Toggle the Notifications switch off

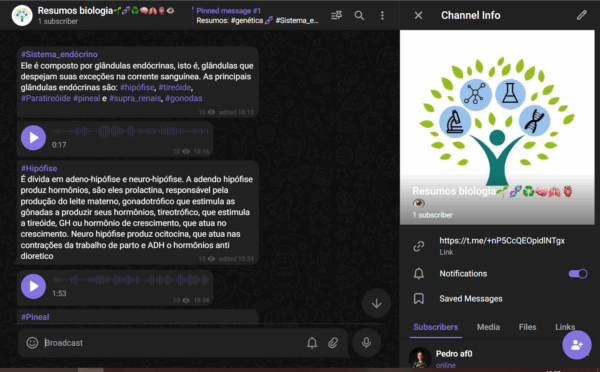point(578,274)
